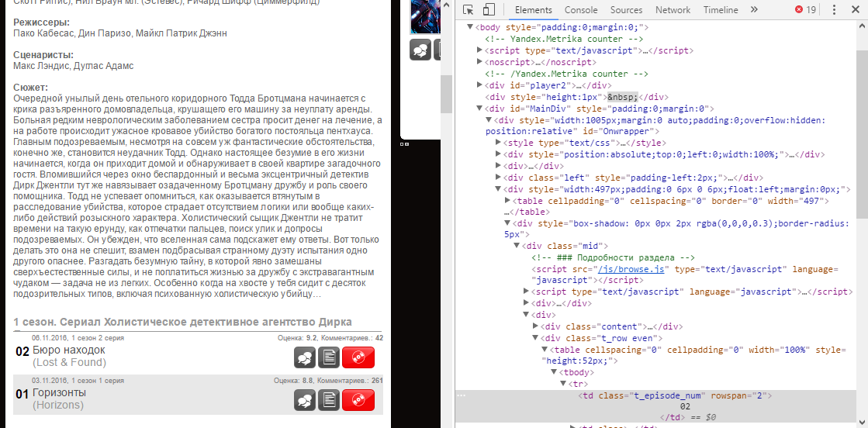Click the Сценаристы: heading
The width and height of the screenshot is (868, 428).
point(43,55)
